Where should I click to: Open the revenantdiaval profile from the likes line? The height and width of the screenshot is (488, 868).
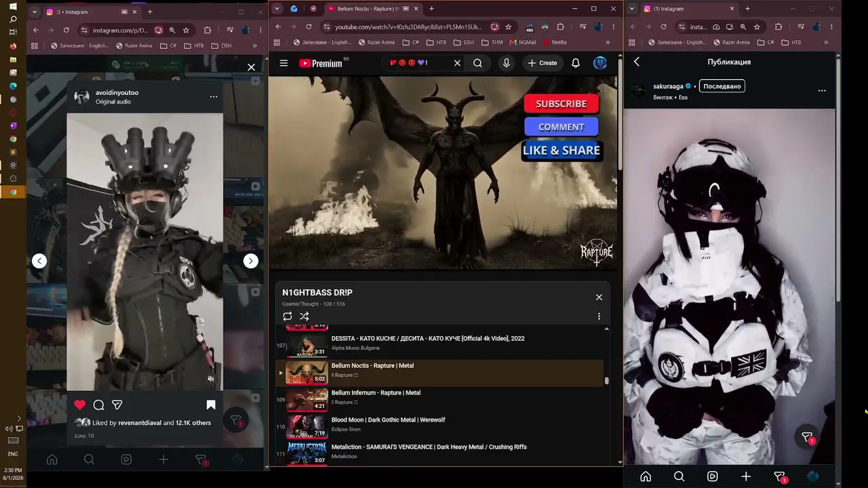coord(140,423)
